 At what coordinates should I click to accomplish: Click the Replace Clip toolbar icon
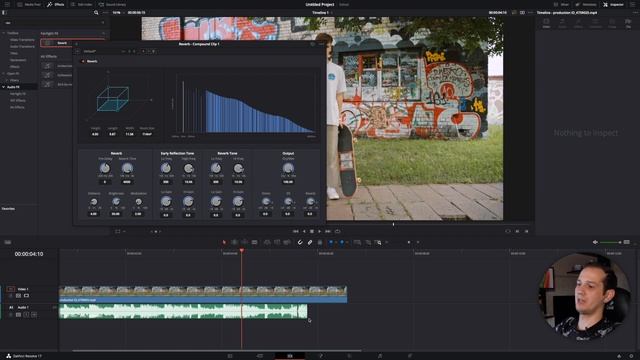point(287,242)
